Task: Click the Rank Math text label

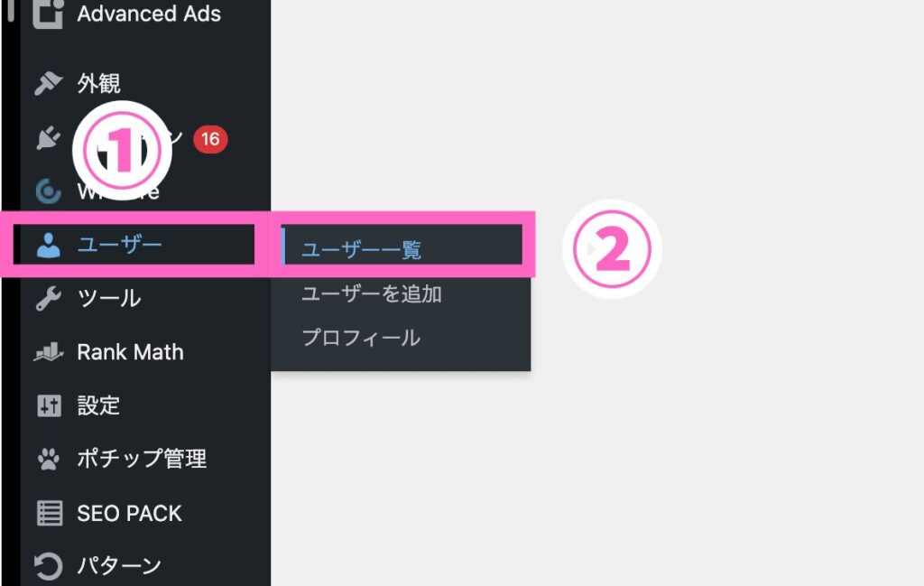Action: click(x=130, y=352)
